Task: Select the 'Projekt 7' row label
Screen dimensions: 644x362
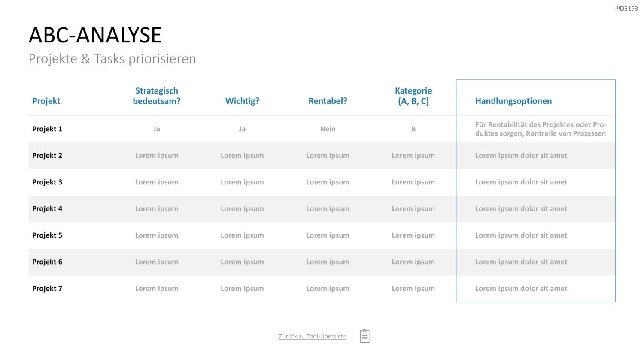Action: pyautogui.click(x=47, y=288)
